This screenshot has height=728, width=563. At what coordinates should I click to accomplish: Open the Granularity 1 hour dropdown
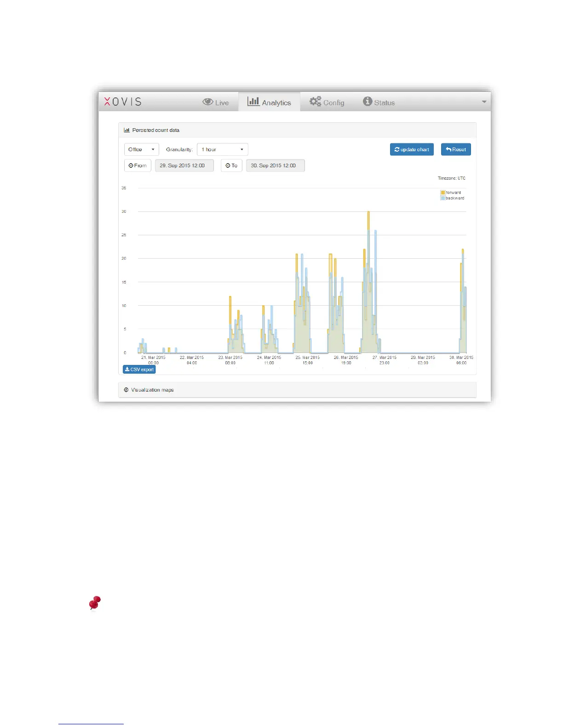pyautogui.click(x=222, y=149)
